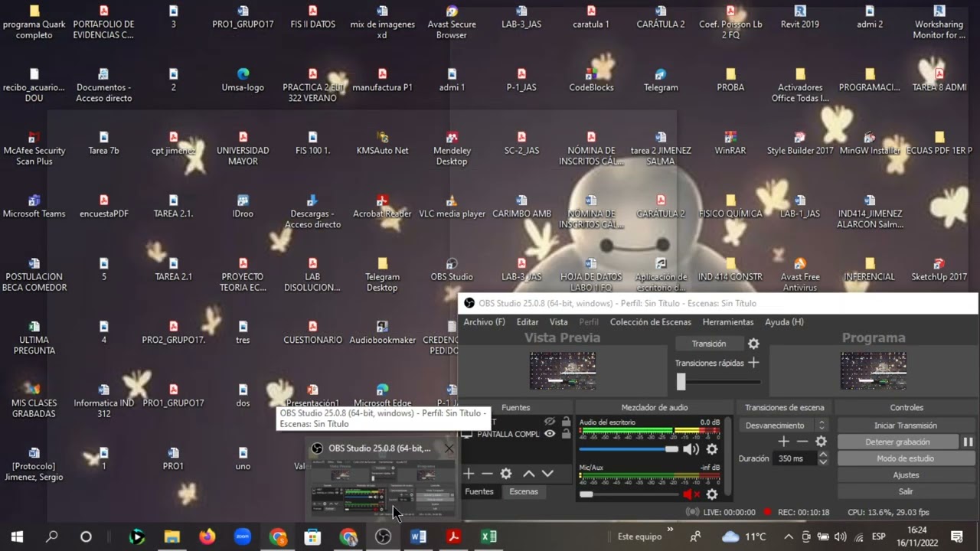Move the selected source down

[x=547, y=474]
